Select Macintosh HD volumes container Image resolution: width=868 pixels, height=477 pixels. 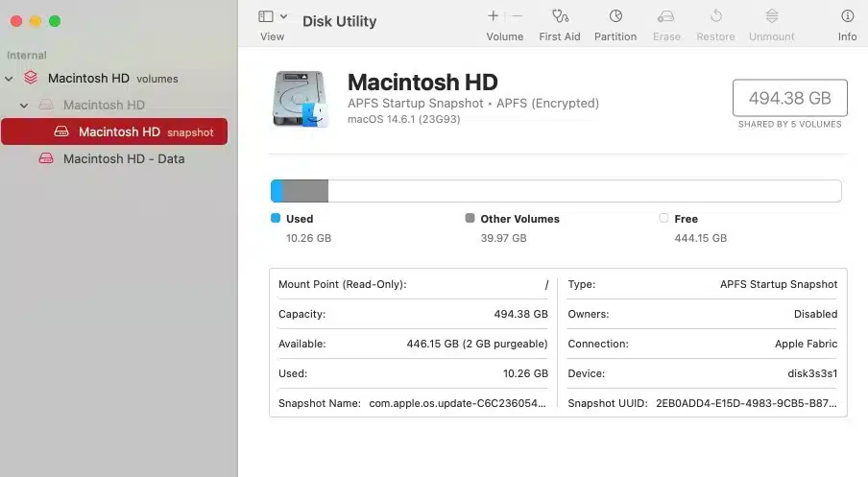tap(113, 79)
